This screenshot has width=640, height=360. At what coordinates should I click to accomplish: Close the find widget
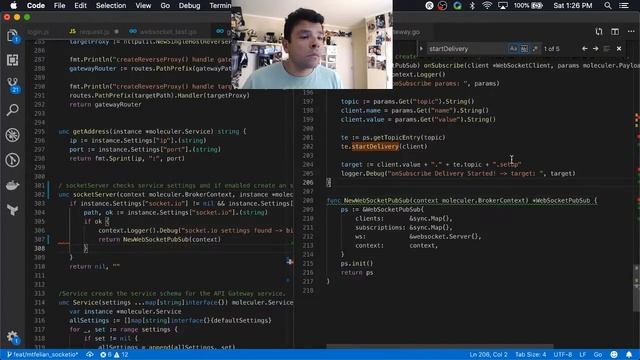pyautogui.click(x=619, y=49)
